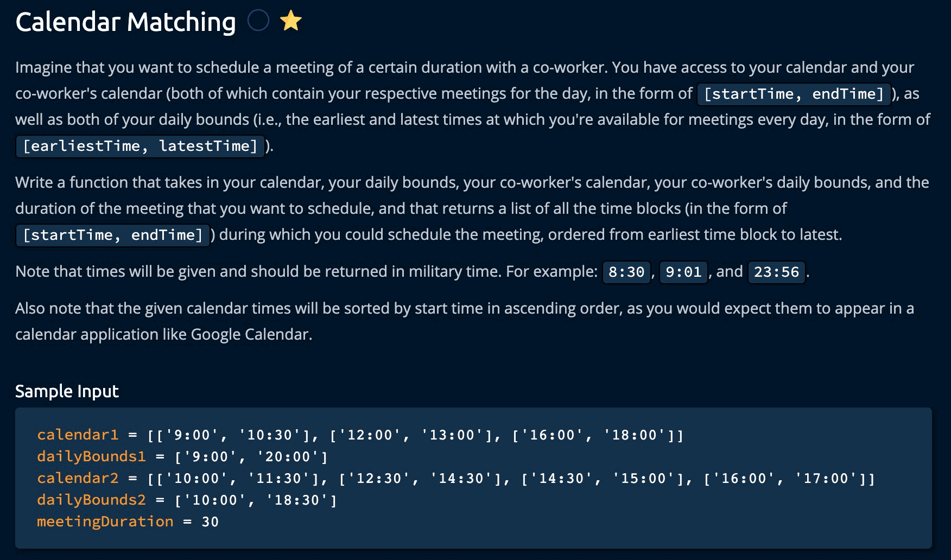Click the 9:01 military time example
The width and height of the screenshot is (951, 560).
point(683,272)
